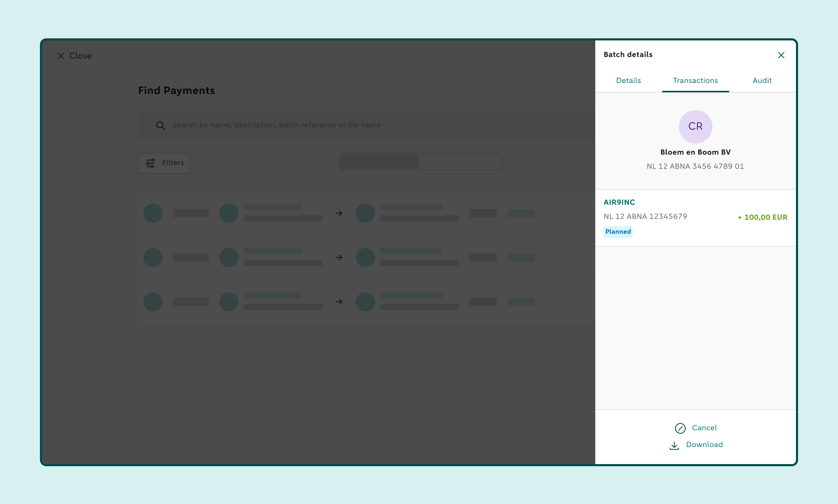Click the Batch details title
This screenshot has width=838, height=504.
point(628,55)
